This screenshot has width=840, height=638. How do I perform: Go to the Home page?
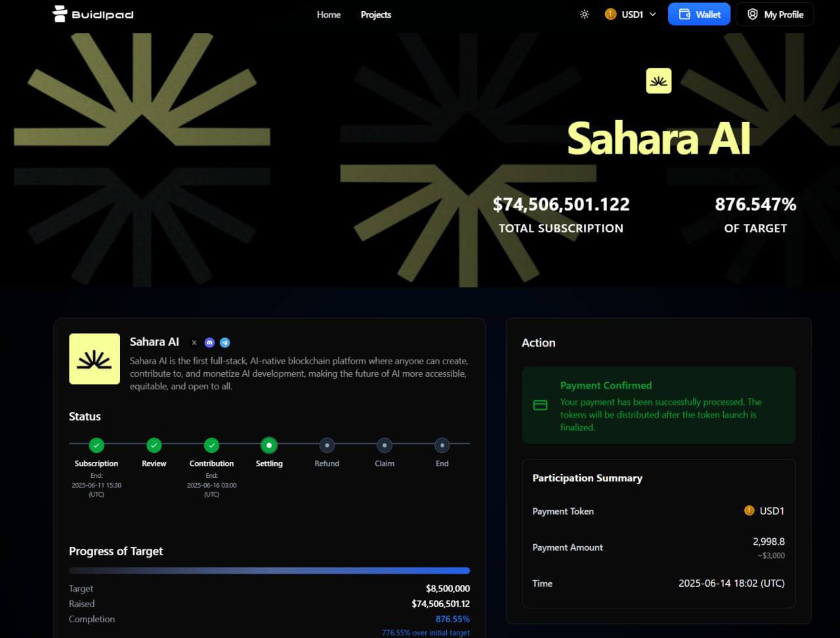point(329,14)
